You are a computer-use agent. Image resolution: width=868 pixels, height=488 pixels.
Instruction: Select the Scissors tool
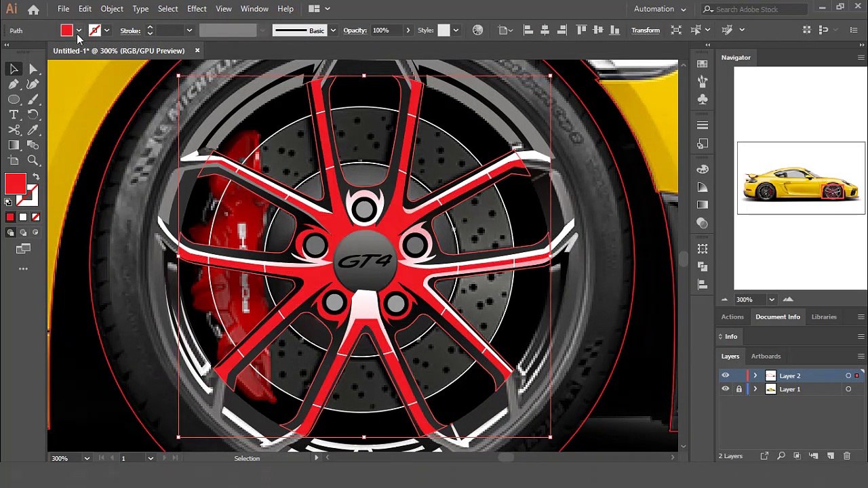14,130
